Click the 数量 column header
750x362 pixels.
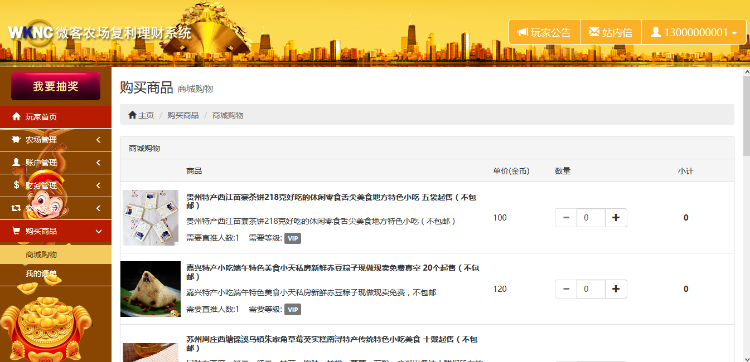click(x=562, y=171)
